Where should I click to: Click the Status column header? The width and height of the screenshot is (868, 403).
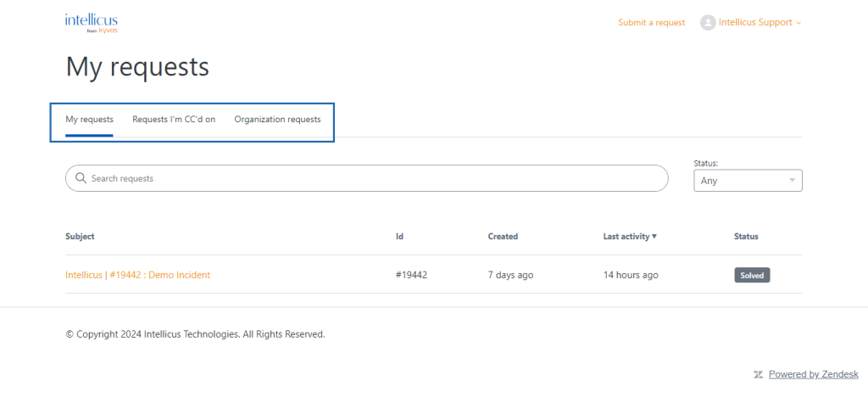click(746, 236)
